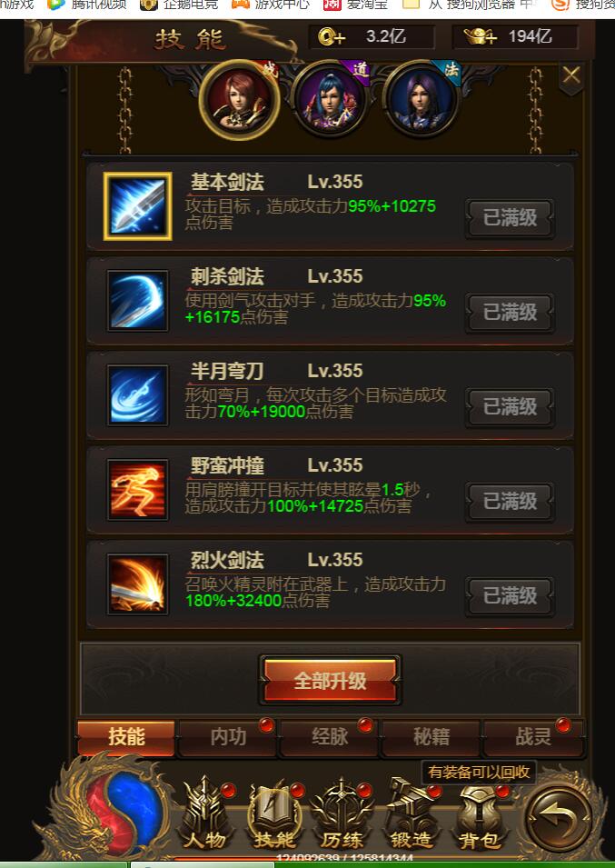Close the skills panel with X
Viewport: 615px width, 868px height.
(x=571, y=75)
